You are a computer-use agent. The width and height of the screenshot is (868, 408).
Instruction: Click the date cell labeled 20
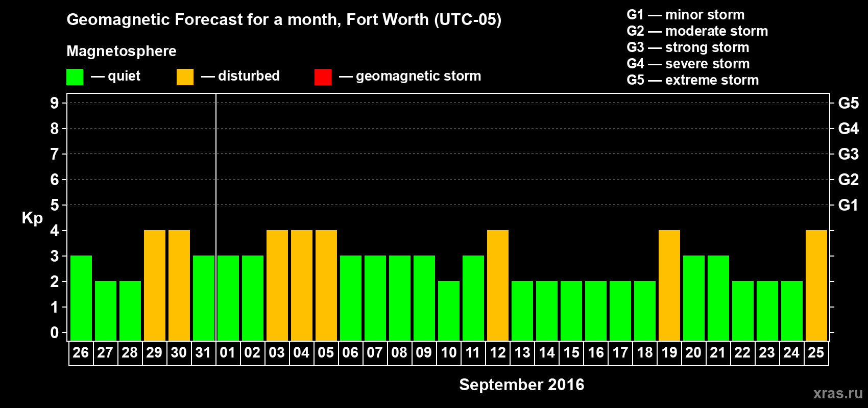click(693, 353)
